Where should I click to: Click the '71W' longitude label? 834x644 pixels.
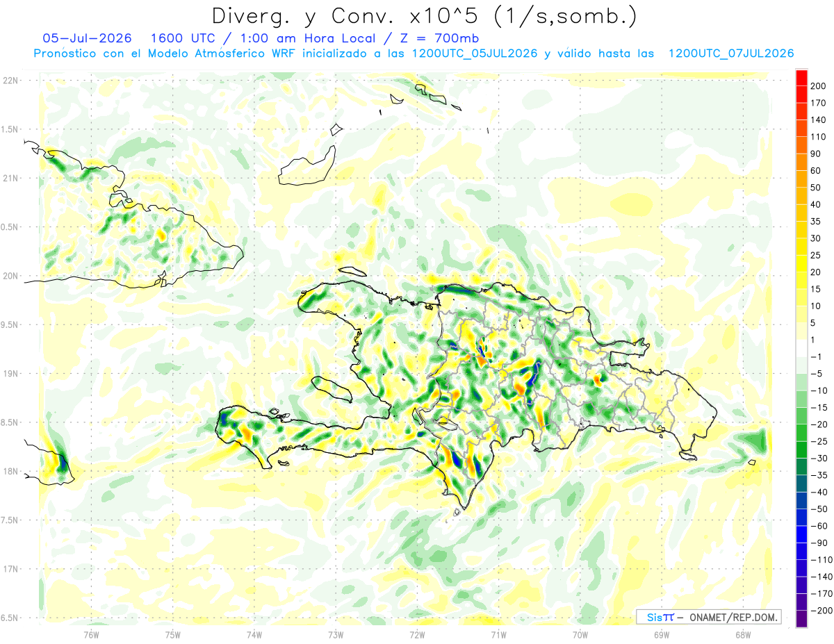point(498,634)
